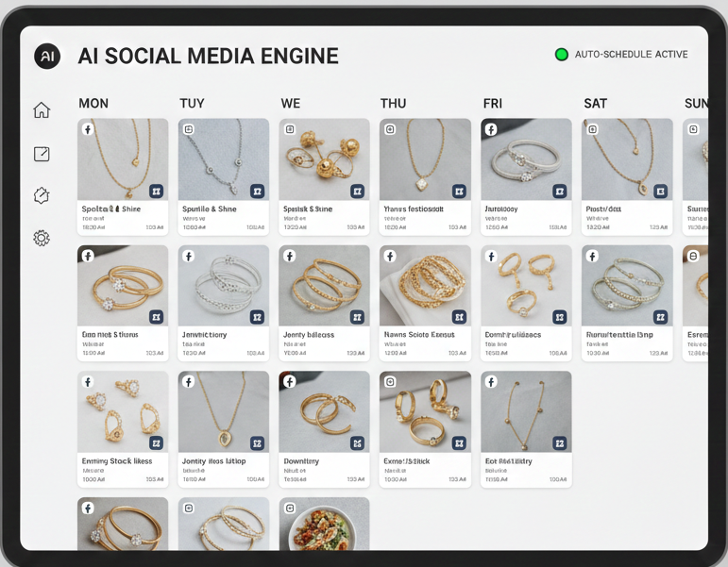
Task: Click Instagram icon on "Prosth/dett" Saturday card
Action: click(592, 129)
